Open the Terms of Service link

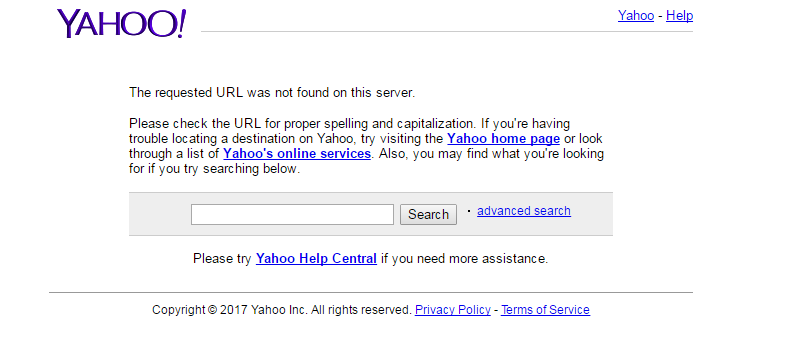coord(545,310)
